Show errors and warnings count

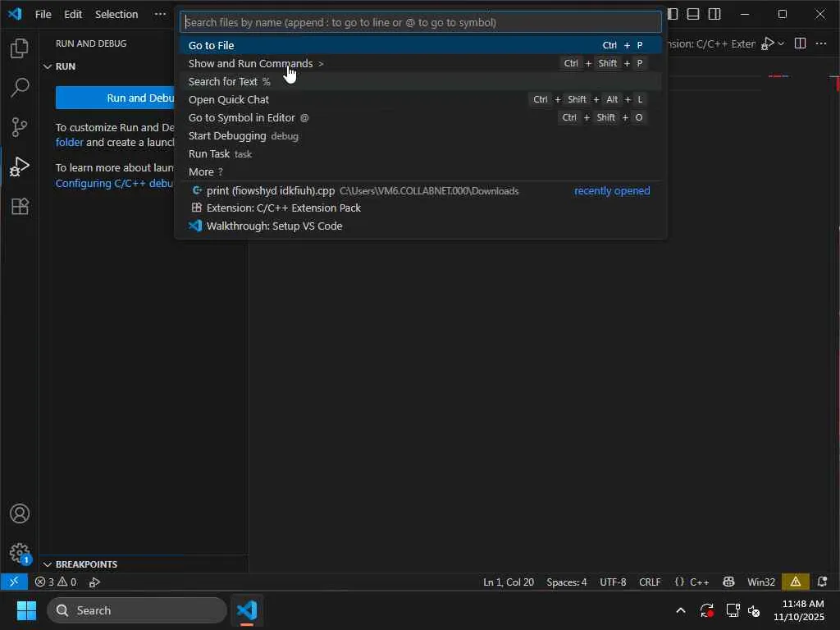point(55,582)
